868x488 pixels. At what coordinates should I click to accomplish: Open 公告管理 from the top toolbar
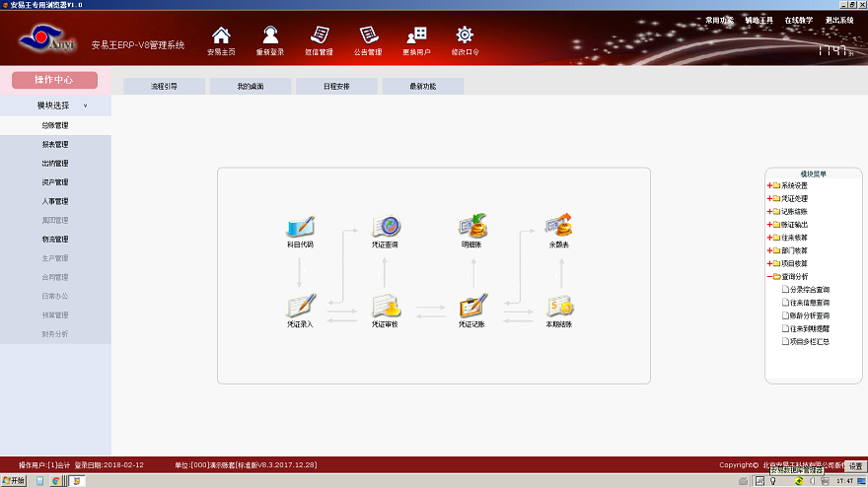[x=368, y=35]
